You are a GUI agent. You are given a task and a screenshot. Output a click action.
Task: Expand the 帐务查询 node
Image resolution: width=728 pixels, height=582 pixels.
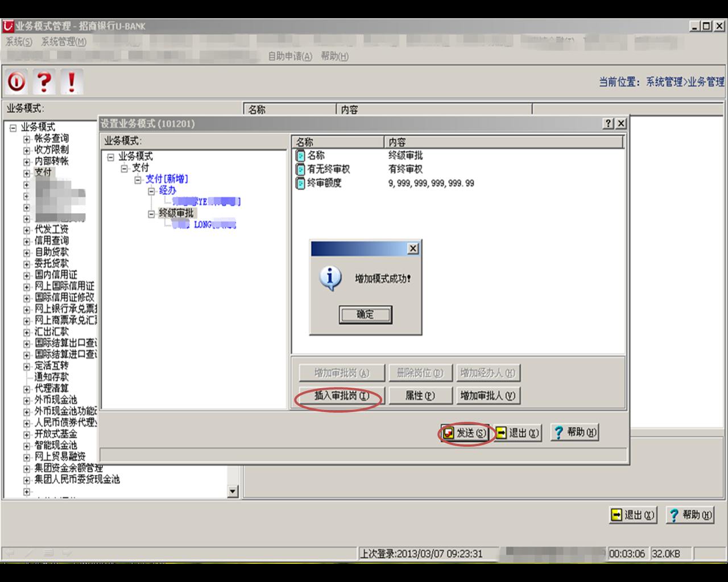click(x=27, y=139)
